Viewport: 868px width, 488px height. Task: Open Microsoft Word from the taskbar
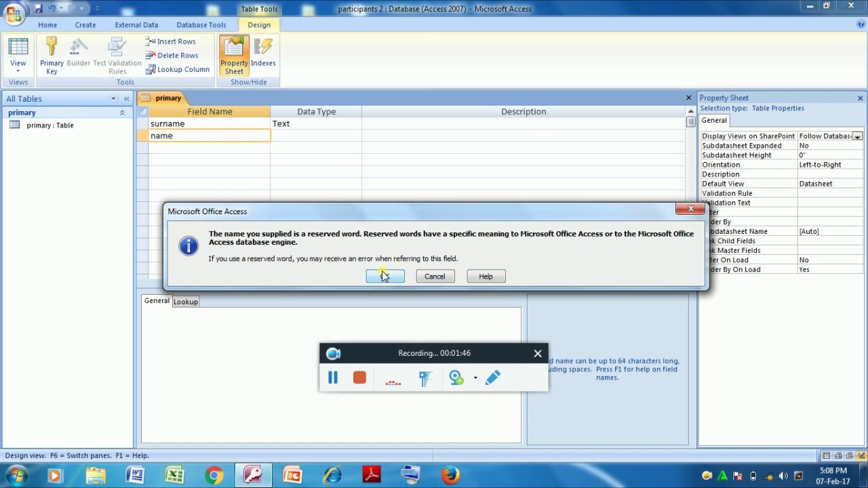tap(135, 475)
